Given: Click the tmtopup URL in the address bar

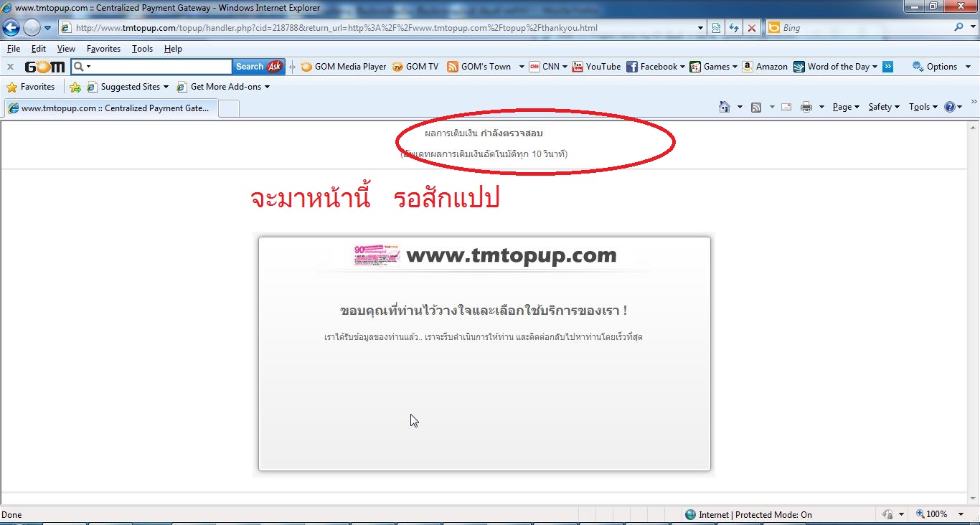Looking at the screenshot, I should (336, 28).
